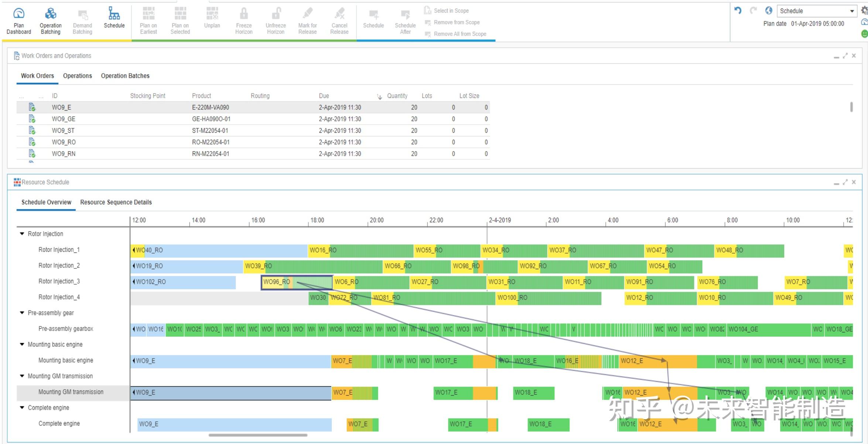Switch to the Operations tab
Viewport: 868px width, 444px height.
77,76
